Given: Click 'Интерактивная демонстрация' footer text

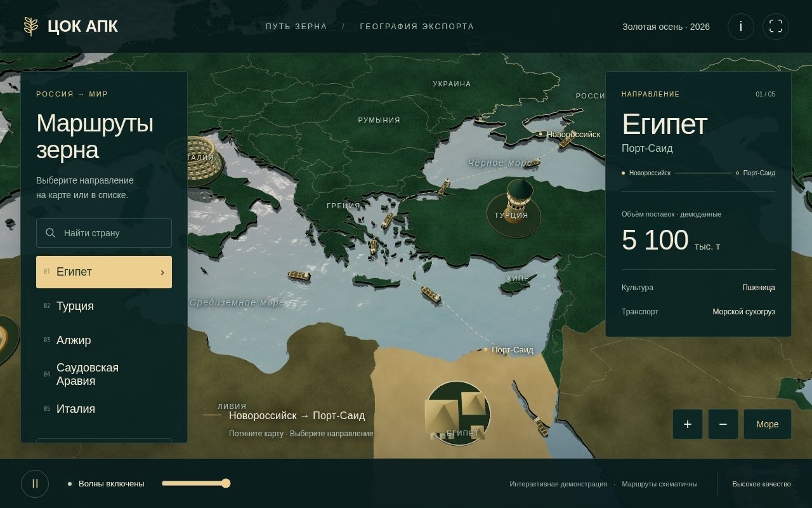Looking at the screenshot, I should coord(558,484).
